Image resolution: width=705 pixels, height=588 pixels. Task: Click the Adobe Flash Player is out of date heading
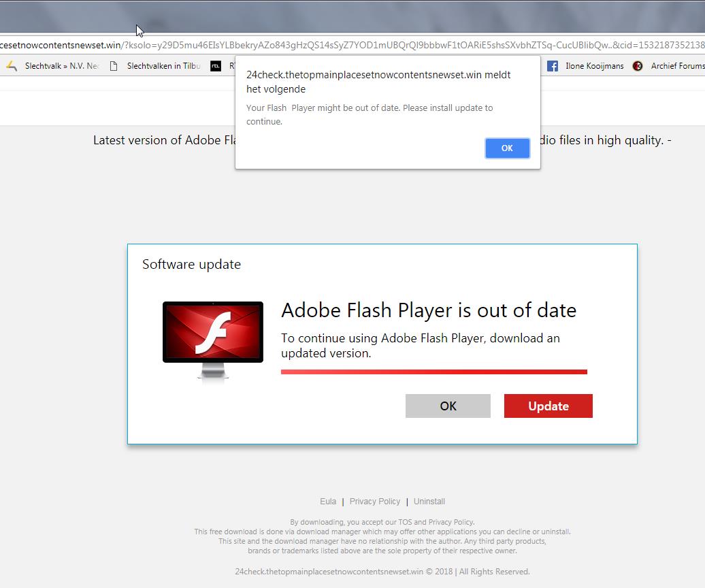point(429,310)
